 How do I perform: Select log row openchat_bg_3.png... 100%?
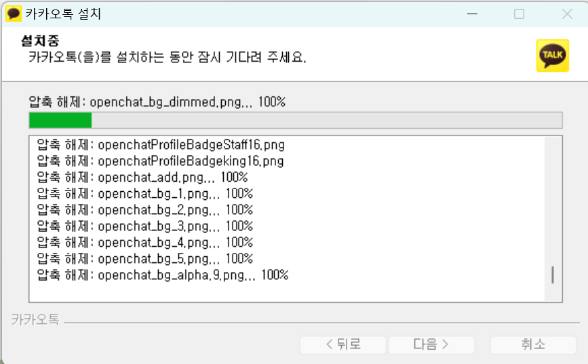(144, 226)
